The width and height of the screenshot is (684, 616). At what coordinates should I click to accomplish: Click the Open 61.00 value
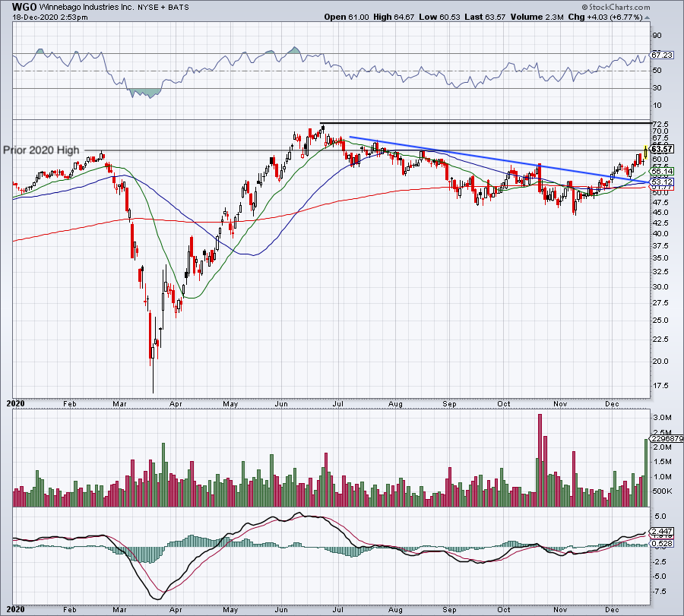tap(347, 17)
